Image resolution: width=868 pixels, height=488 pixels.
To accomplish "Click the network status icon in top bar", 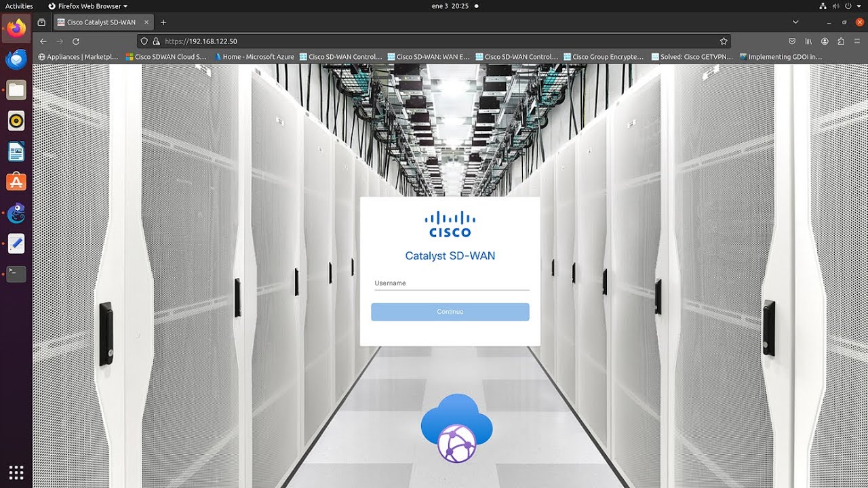I will tap(823, 6).
